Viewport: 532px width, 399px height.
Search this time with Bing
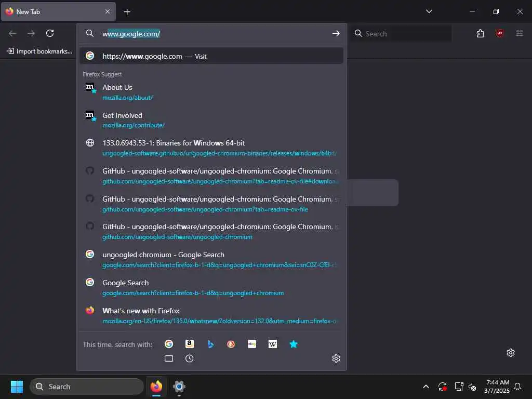point(210,344)
